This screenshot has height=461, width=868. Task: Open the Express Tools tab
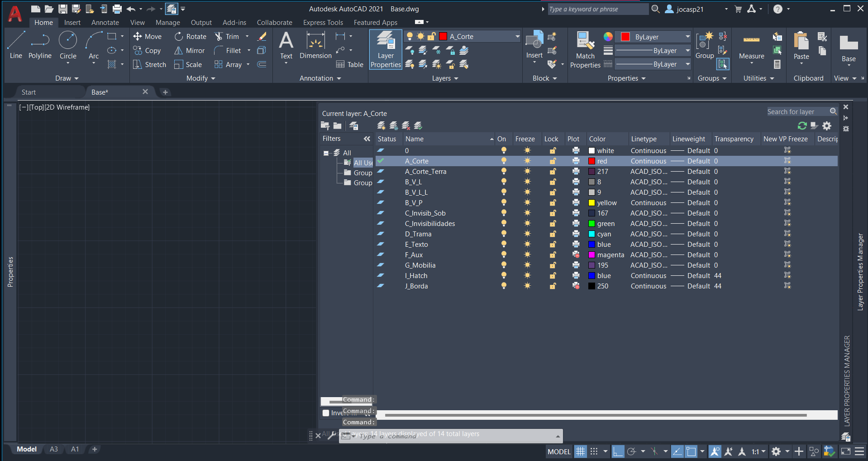[x=323, y=23]
